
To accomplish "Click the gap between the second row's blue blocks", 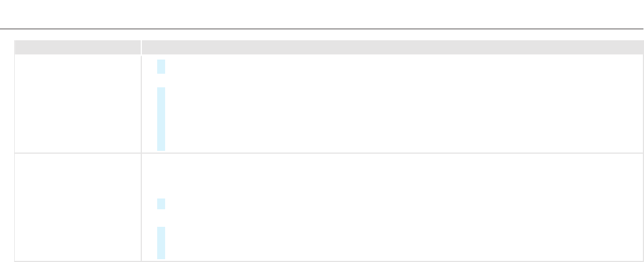I will 161,218.
